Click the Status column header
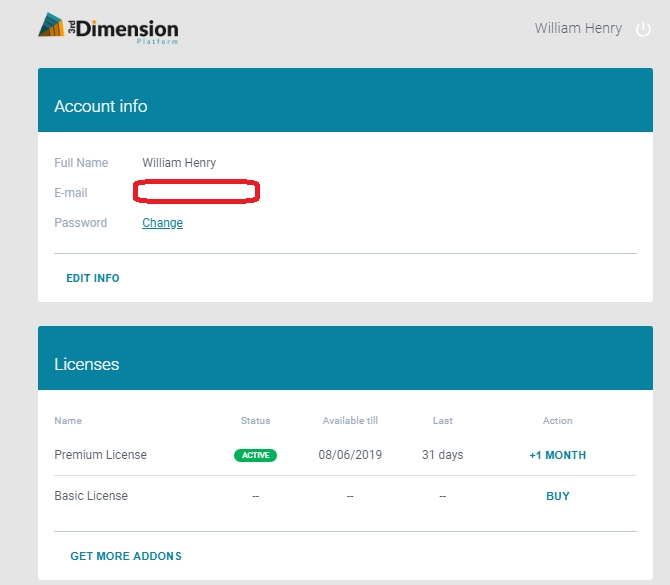The image size is (670, 585). coord(255,421)
